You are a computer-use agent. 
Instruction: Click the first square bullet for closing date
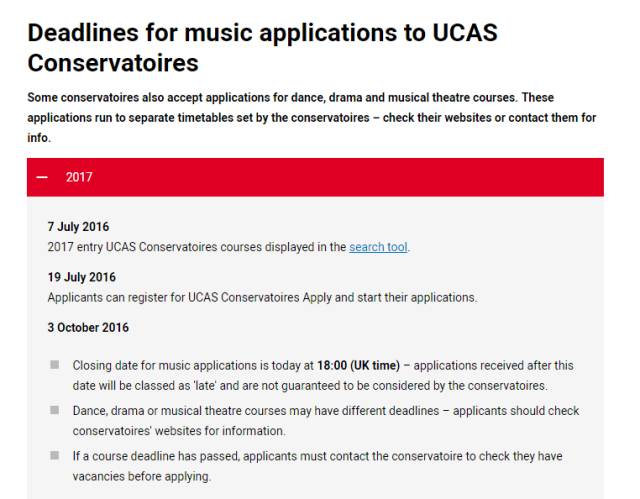(x=55, y=364)
